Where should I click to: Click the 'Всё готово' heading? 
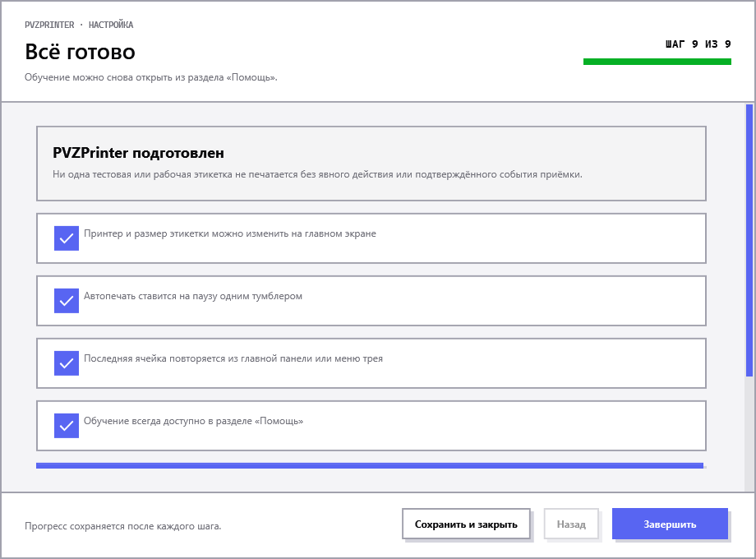80,52
